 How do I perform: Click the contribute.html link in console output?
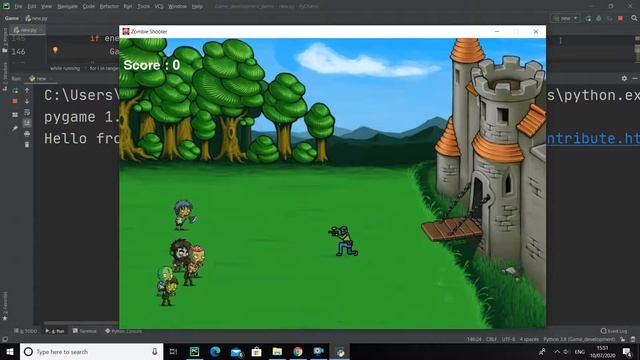[593, 139]
